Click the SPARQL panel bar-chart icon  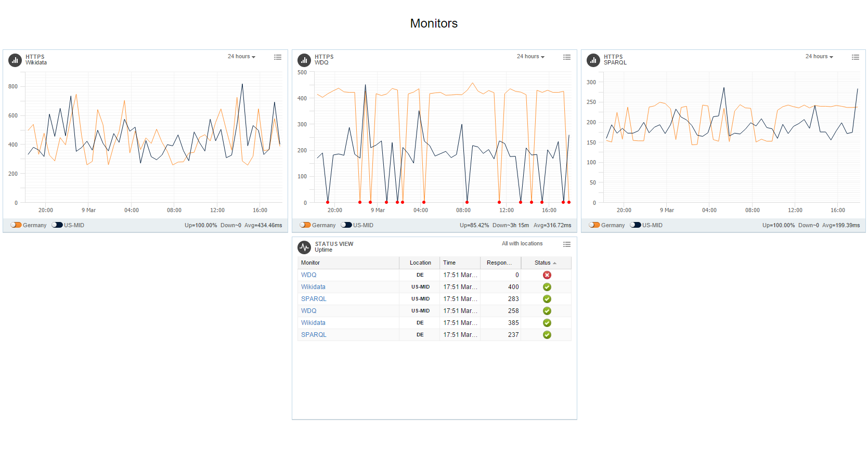(593, 60)
